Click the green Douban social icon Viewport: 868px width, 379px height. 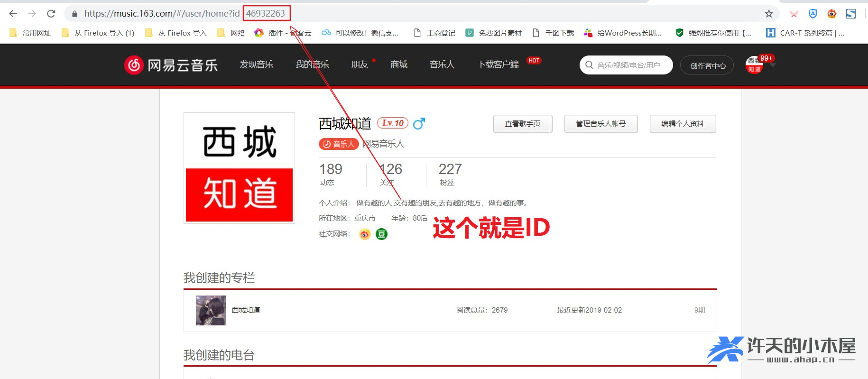point(381,234)
